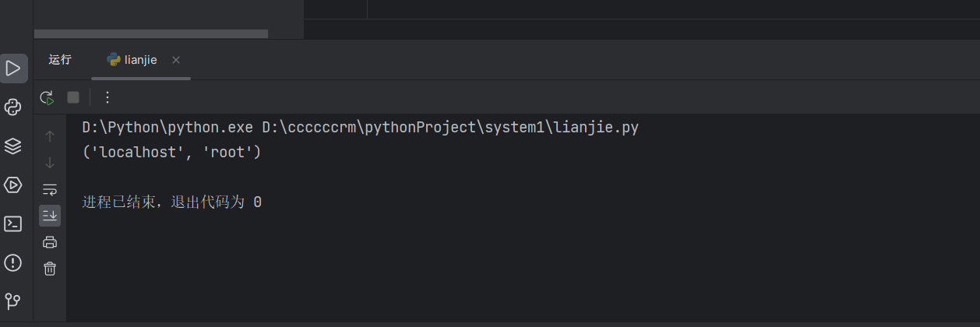The width and height of the screenshot is (980, 327).
Task: Open the Terminal tool window
Action: pyautogui.click(x=13, y=223)
